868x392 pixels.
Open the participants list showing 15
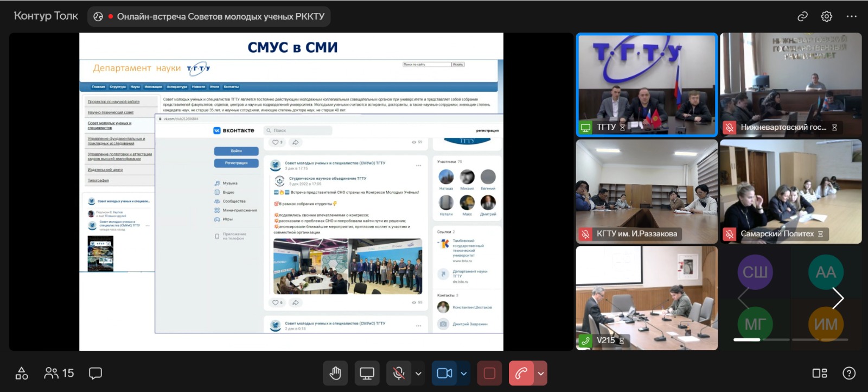[x=59, y=374]
